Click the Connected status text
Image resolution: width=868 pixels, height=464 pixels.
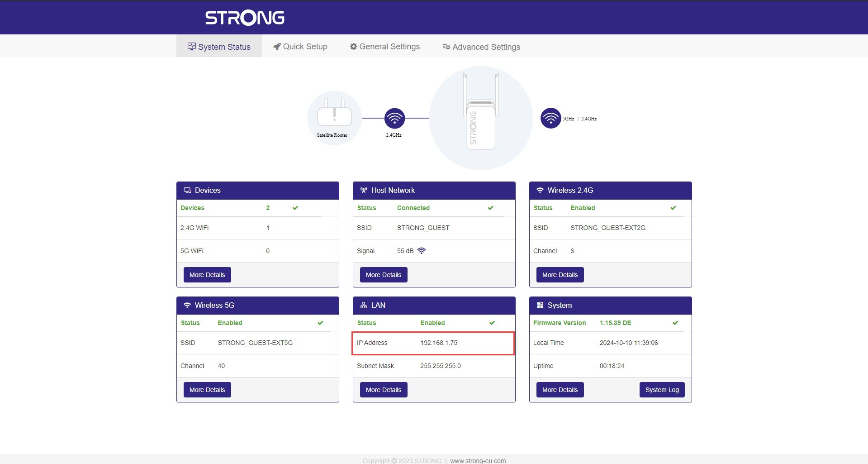pyautogui.click(x=413, y=208)
